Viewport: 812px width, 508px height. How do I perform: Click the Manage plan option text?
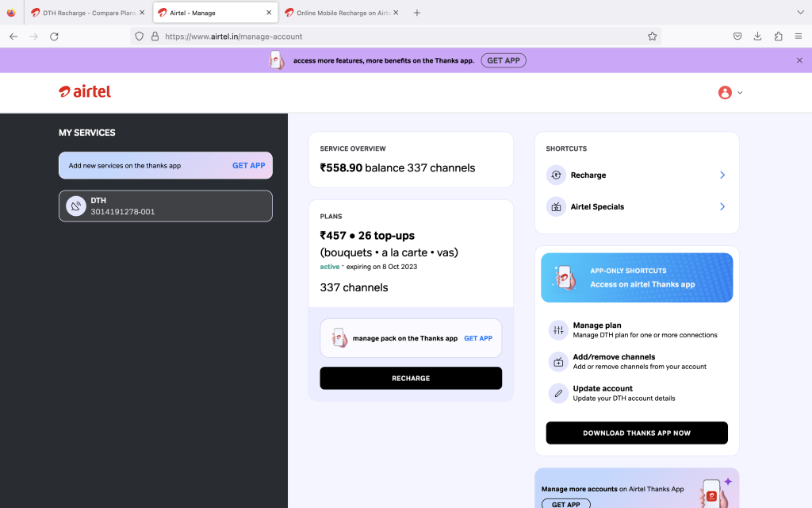(x=645, y=330)
